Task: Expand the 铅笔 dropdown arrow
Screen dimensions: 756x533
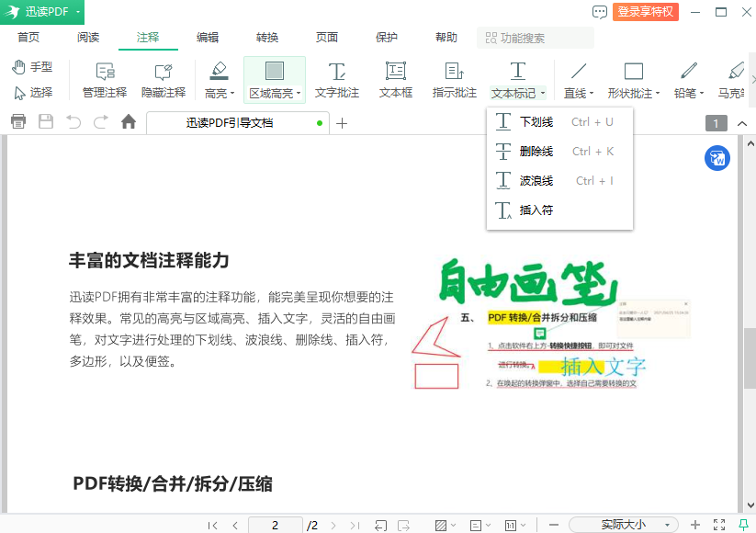Action: [702, 93]
